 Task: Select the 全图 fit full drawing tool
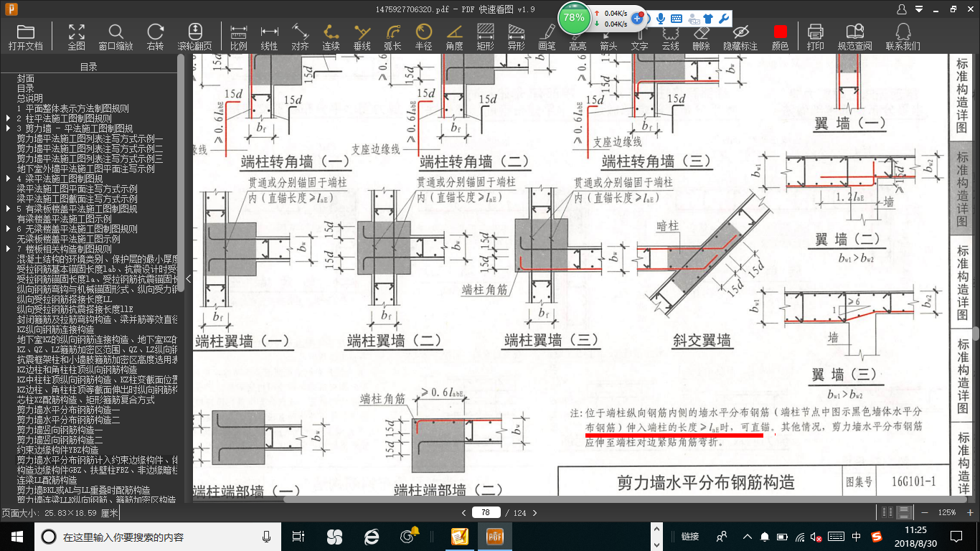pyautogui.click(x=76, y=37)
